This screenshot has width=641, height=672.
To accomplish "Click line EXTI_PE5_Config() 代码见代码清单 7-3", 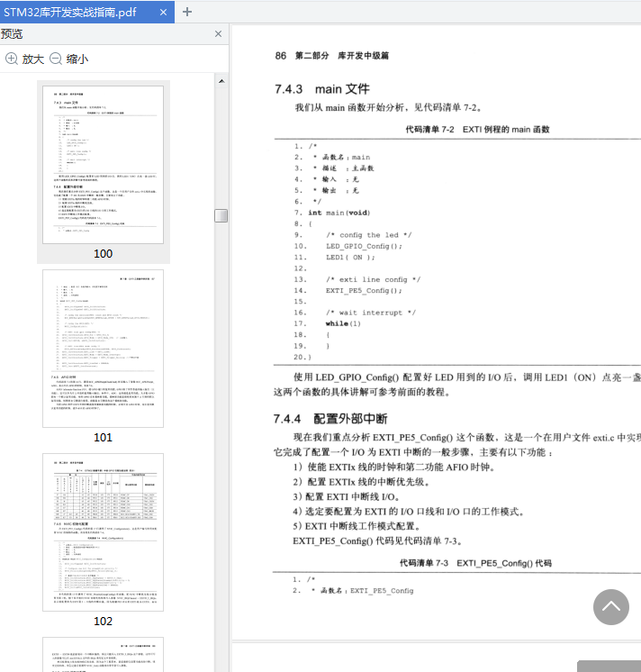I will 377,540.
